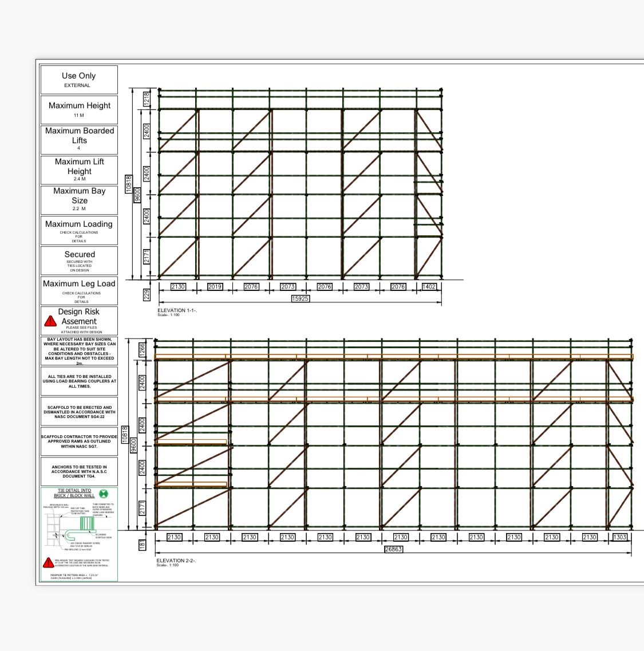
Task: Select the 'Maximum Loading' heading
Action: 79,224
